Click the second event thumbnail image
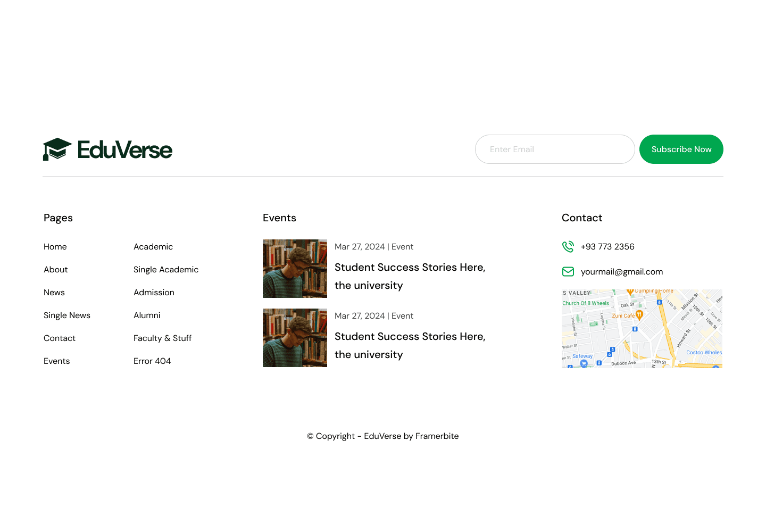766x532 pixels. point(295,338)
